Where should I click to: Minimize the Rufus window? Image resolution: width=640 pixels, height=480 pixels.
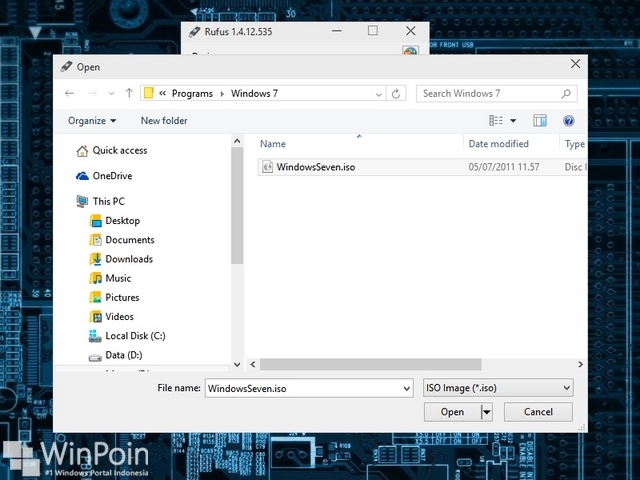coord(337,31)
